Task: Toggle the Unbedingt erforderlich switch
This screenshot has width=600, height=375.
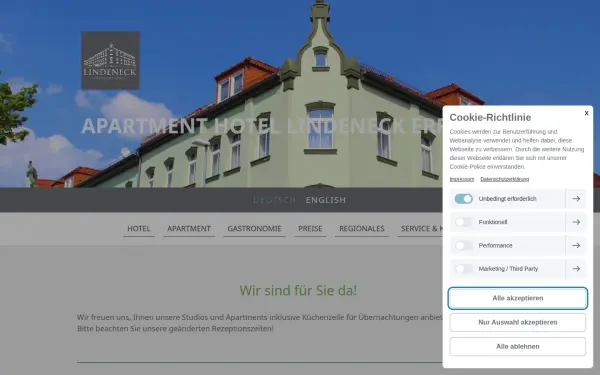Action: pyautogui.click(x=463, y=199)
